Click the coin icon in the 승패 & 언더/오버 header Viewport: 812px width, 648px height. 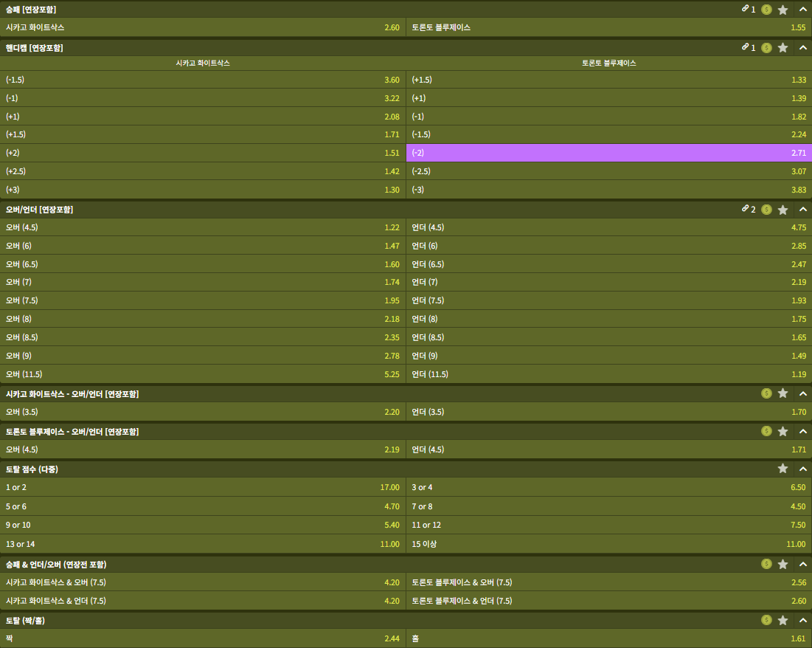[x=766, y=564]
